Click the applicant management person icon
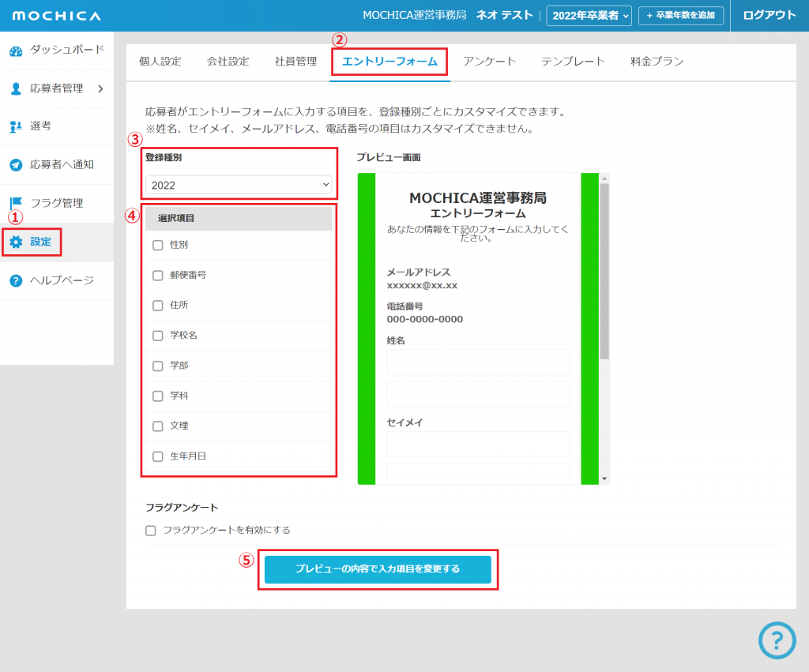The height and width of the screenshot is (672, 809). click(16, 88)
